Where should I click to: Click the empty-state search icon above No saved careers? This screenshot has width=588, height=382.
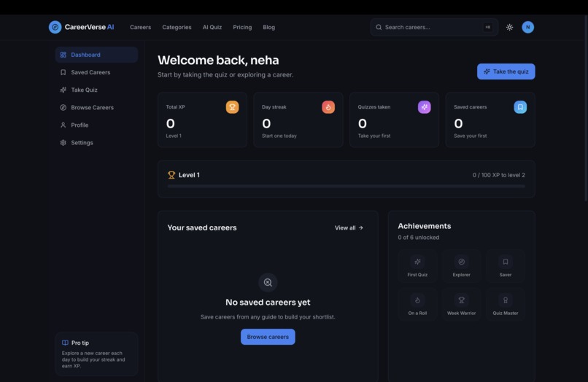tap(268, 282)
